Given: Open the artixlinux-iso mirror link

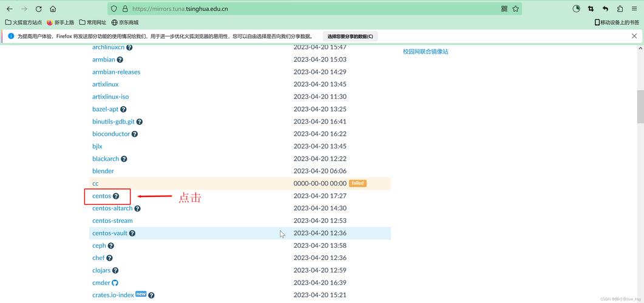Looking at the screenshot, I should point(110,97).
